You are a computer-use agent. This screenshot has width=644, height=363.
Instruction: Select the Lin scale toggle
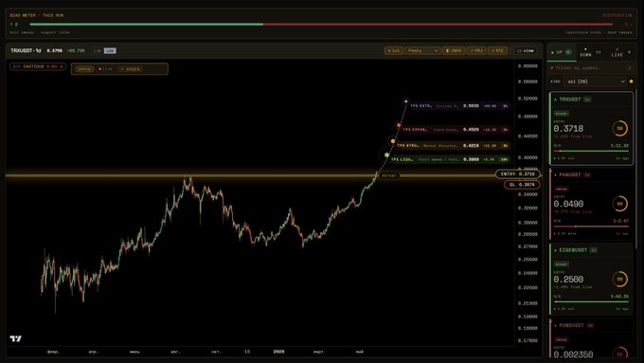[98, 50]
